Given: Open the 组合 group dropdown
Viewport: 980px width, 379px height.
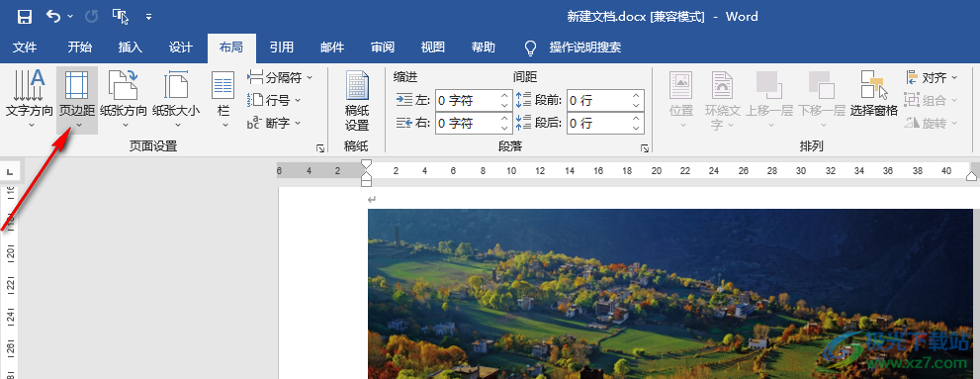Looking at the screenshot, I should pyautogui.click(x=932, y=100).
